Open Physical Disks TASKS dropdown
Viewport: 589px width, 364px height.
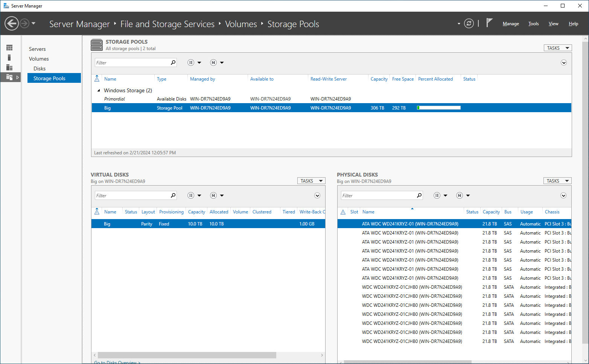pyautogui.click(x=557, y=181)
